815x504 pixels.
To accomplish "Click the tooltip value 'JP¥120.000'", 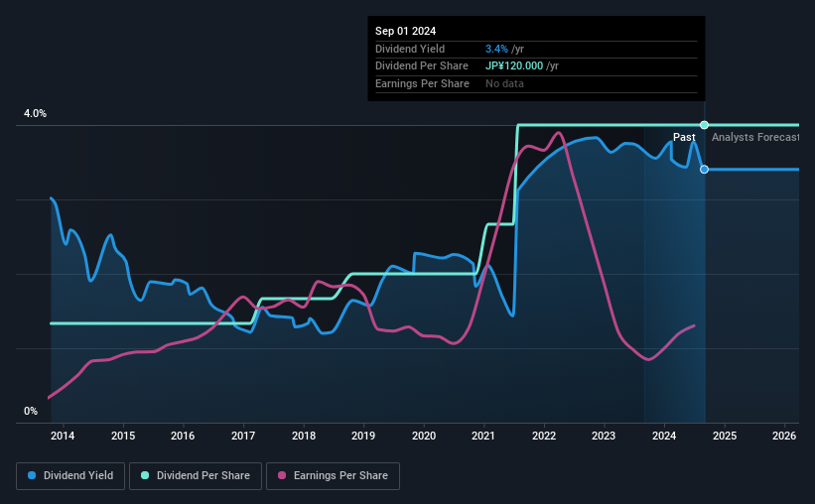I will point(514,66).
